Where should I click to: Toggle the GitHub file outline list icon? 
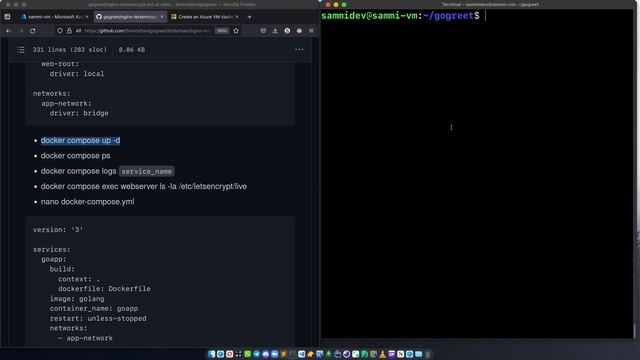coord(21,50)
